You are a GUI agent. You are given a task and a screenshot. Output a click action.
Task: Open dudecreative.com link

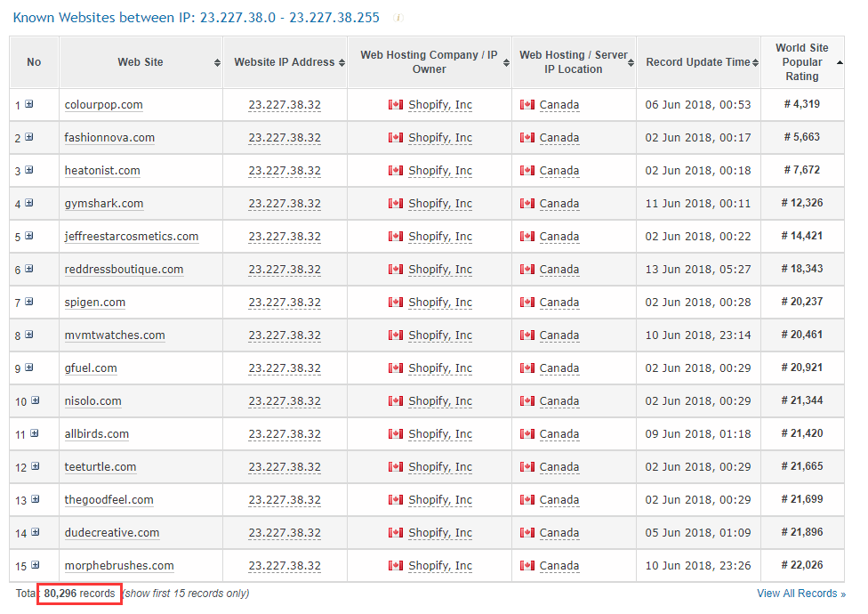coord(112,533)
